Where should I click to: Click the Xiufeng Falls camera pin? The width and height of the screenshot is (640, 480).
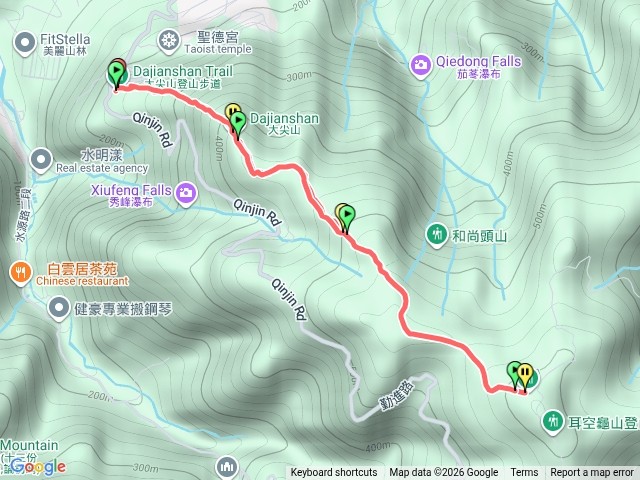point(186,193)
